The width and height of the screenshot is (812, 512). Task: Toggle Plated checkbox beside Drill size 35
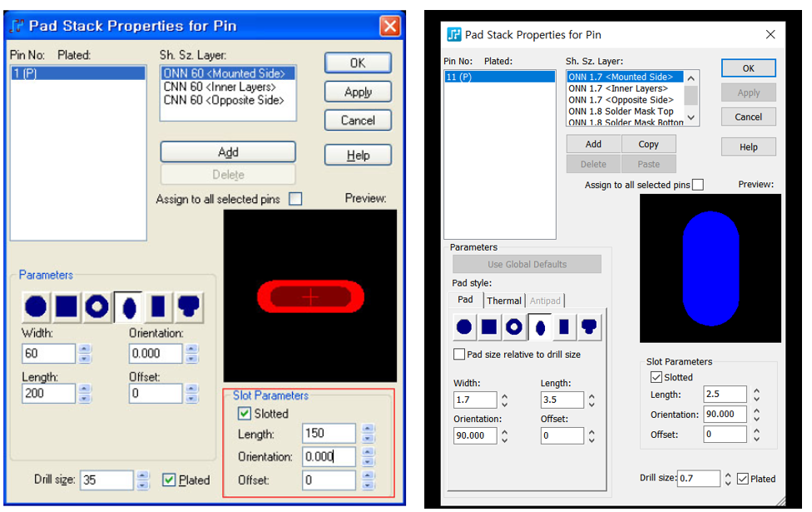(x=168, y=480)
